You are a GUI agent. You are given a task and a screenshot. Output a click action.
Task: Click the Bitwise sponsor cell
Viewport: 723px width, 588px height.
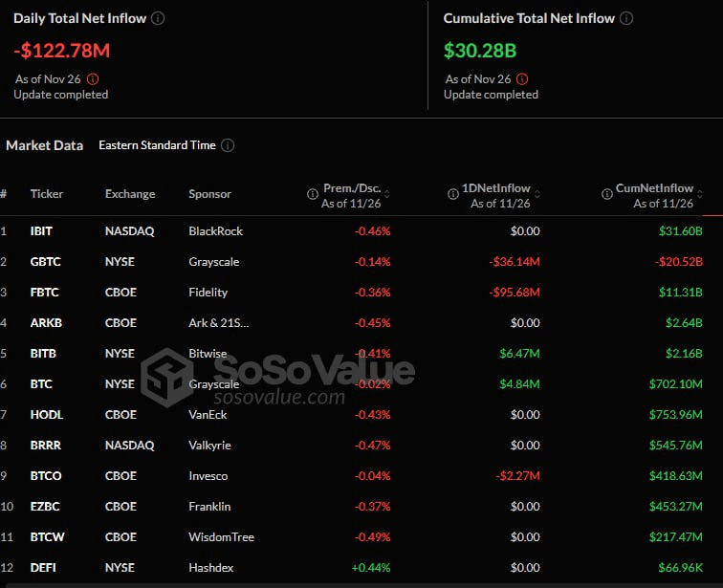coord(208,354)
